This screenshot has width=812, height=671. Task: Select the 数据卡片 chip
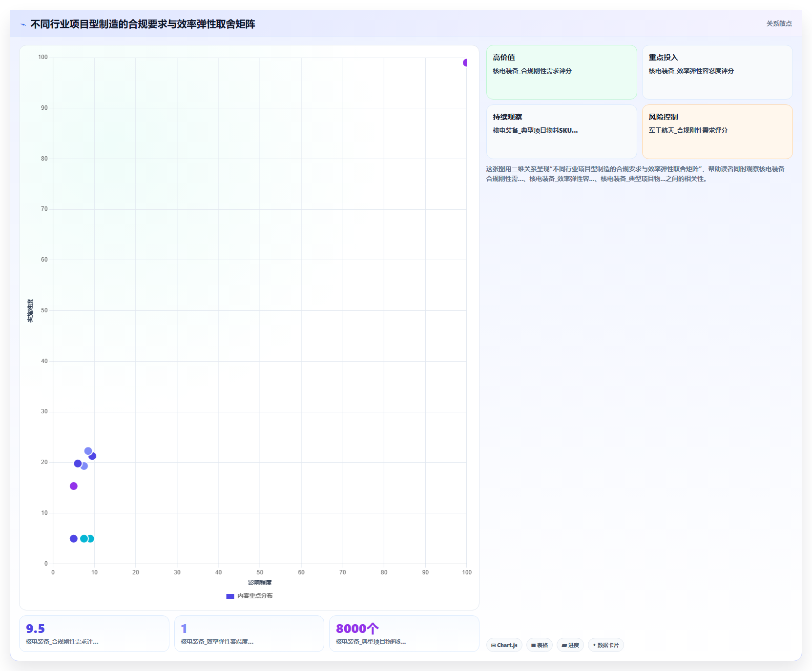[606, 645]
